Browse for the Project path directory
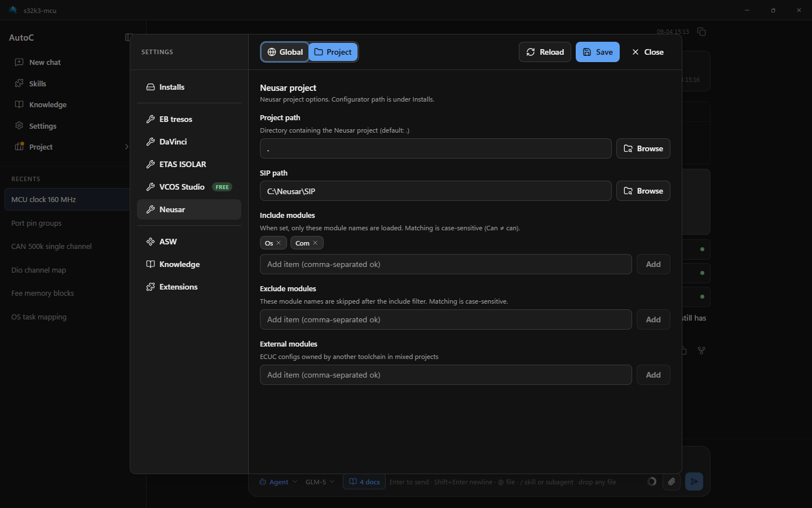Image resolution: width=812 pixels, height=508 pixels. tap(643, 148)
